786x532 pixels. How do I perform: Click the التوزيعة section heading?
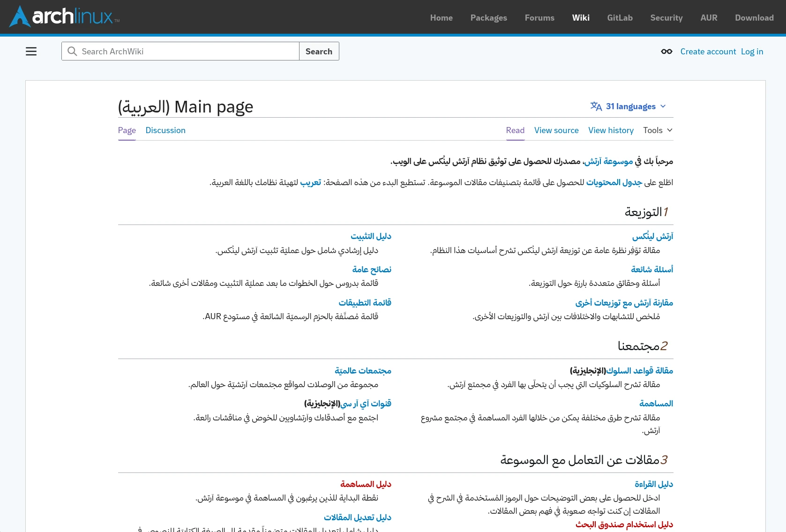[647, 212]
